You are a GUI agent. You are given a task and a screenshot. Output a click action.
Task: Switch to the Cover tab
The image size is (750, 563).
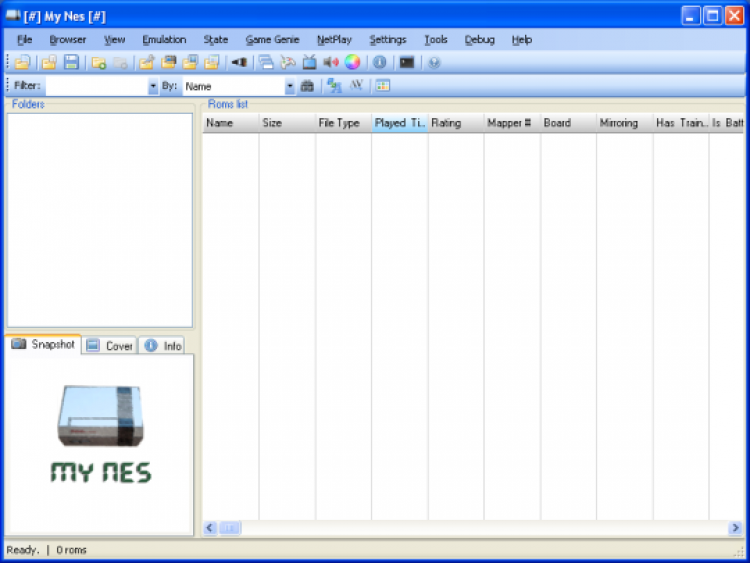[110, 345]
